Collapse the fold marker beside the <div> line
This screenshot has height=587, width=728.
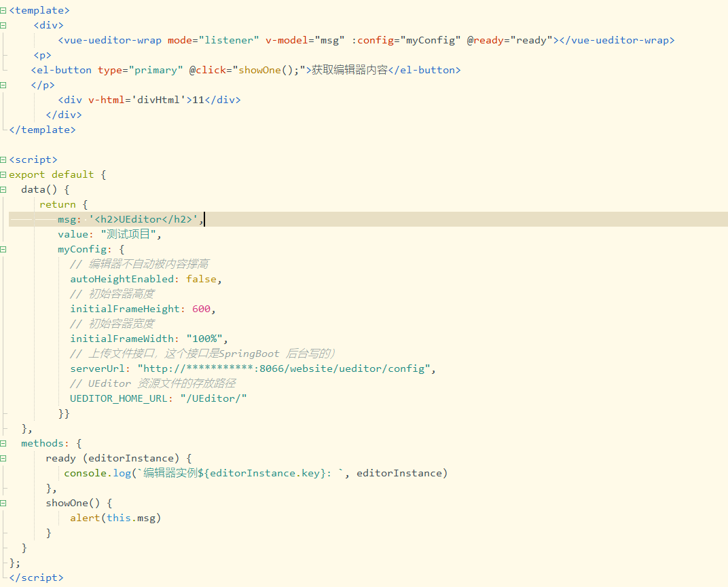(3, 25)
